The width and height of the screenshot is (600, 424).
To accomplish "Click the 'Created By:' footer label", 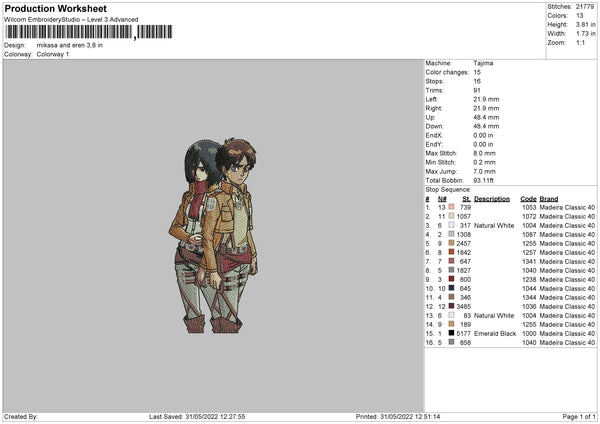I will pyautogui.click(x=21, y=416).
